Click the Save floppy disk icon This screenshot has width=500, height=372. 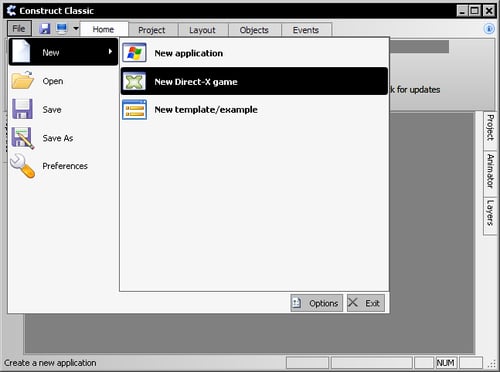pyautogui.click(x=22, y=109)
